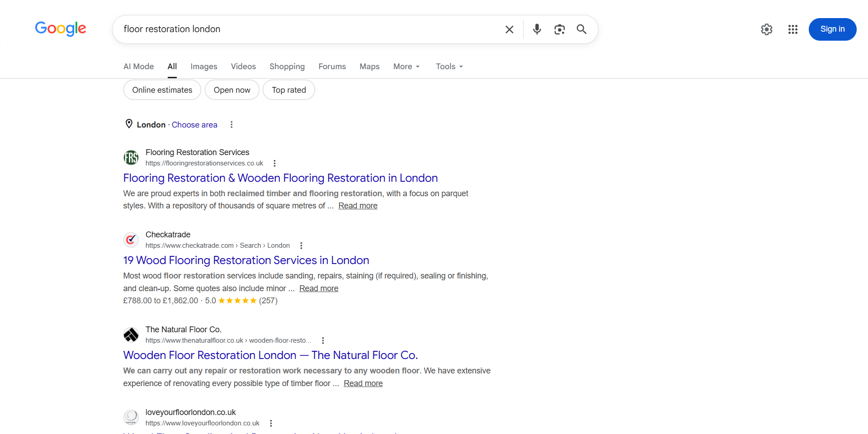Image resolution: width=868 pixels, height=434 pixels.
Task: Click Read more under Natural Floor Co.
Action: point(363,383)
